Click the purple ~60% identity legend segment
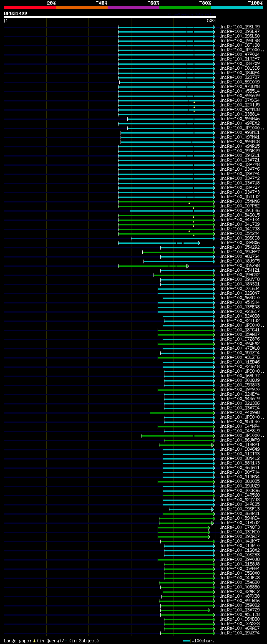 coord(133,8)
